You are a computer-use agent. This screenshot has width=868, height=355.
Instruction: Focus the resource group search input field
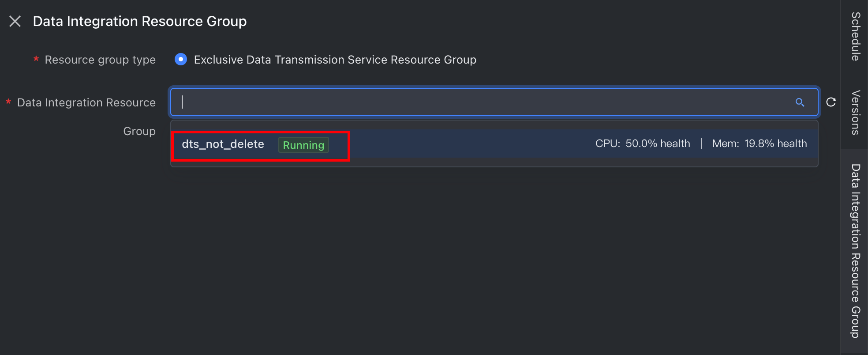(x=494, y=102)
